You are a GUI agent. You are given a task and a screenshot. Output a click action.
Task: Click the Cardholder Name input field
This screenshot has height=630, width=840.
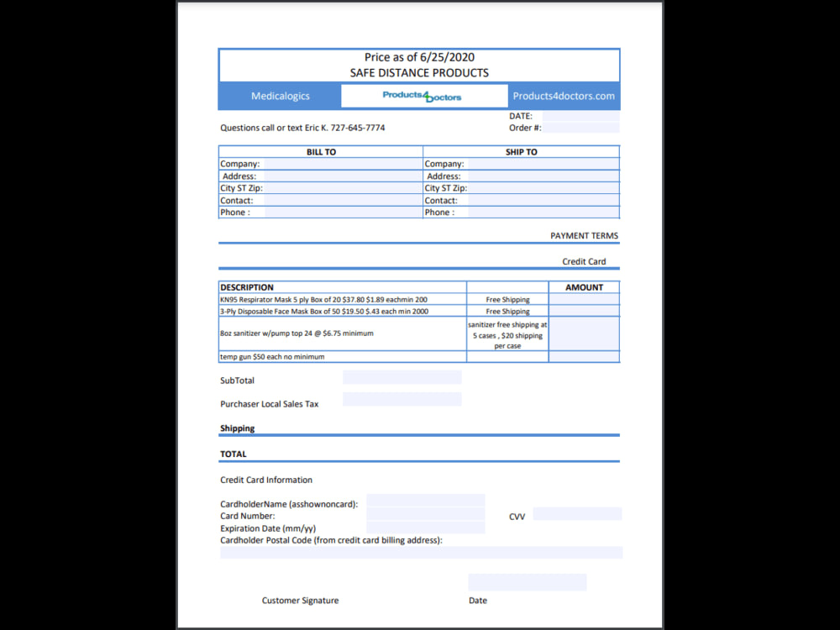[x=425, y=501]
